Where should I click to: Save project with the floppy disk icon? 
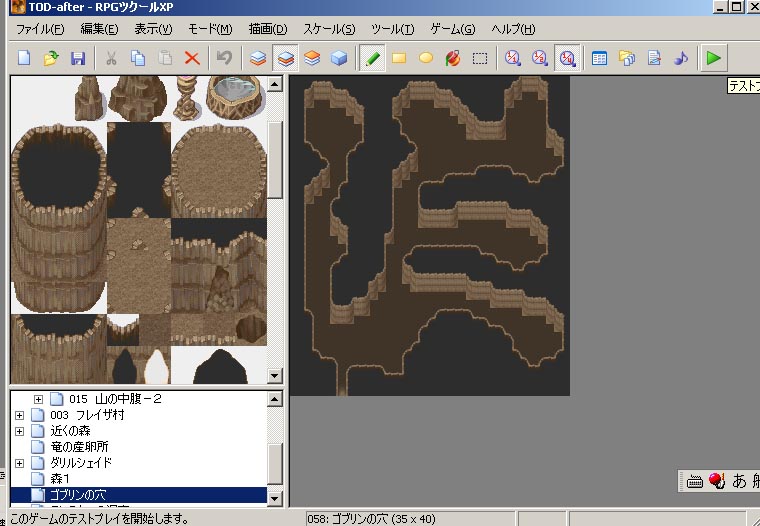click(78, 58)
